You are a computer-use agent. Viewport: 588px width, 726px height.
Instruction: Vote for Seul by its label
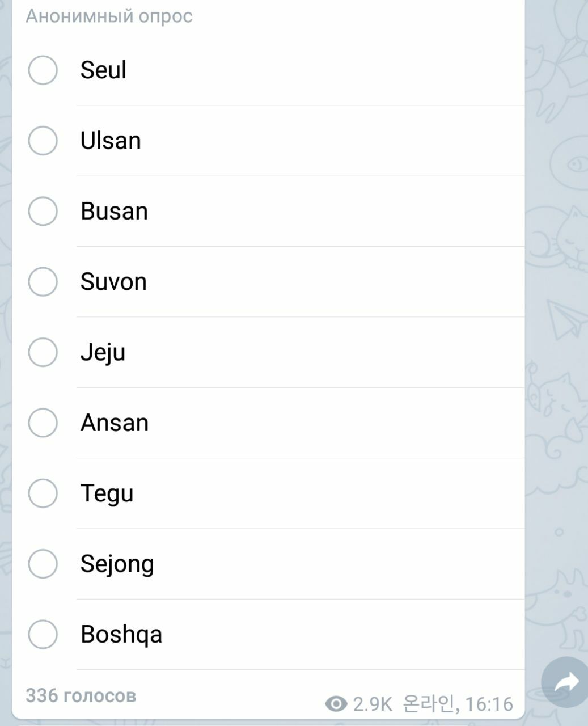[x=103, y=70]
